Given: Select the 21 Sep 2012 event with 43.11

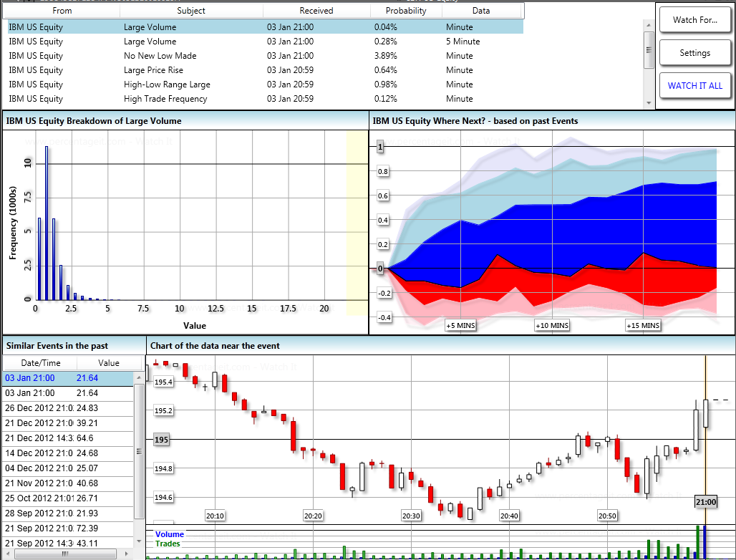Looking at the screenshot, I should click(69, 543).
